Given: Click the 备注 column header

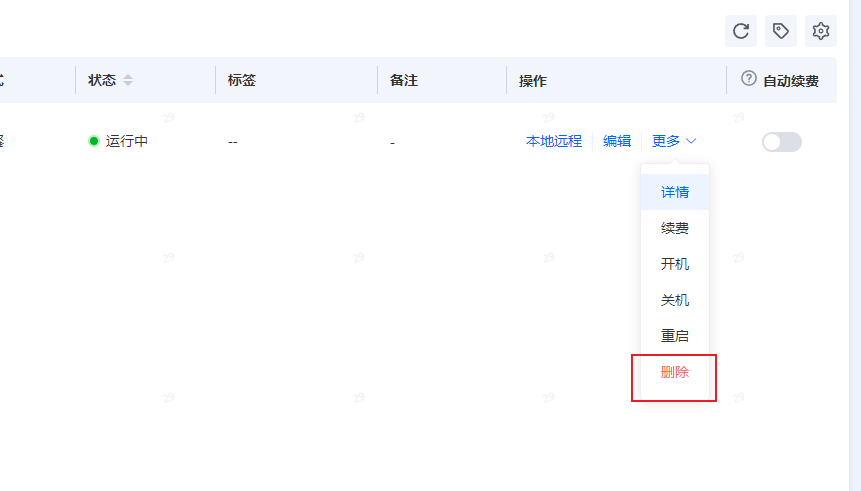Looking at the screenshot, I should [x=404, y=80].
